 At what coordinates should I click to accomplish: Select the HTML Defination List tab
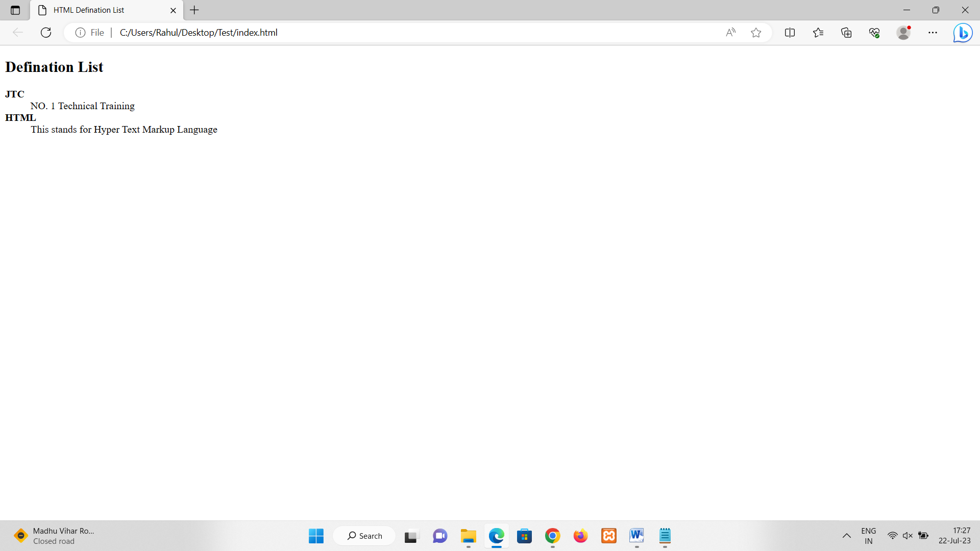pos(107,10)
